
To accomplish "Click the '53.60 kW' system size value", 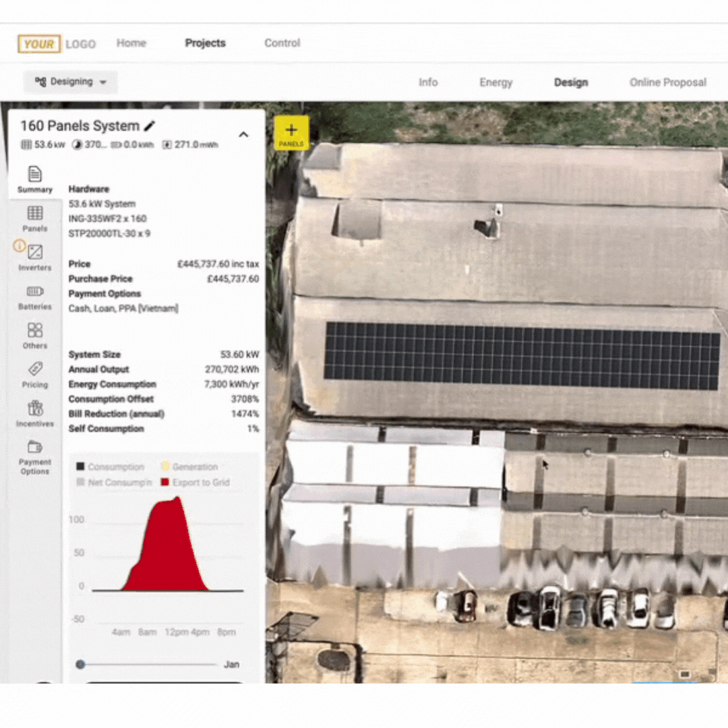I will coord(239,355).
